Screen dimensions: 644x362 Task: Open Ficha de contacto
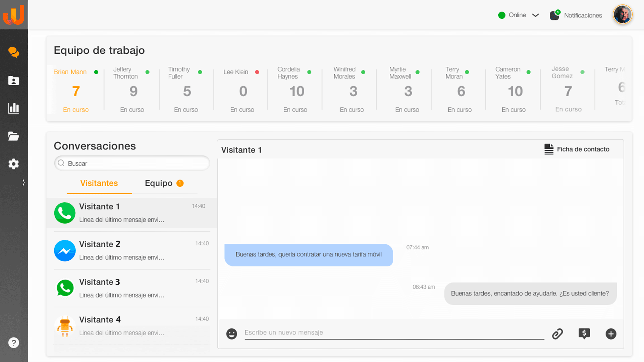point(577,149)
